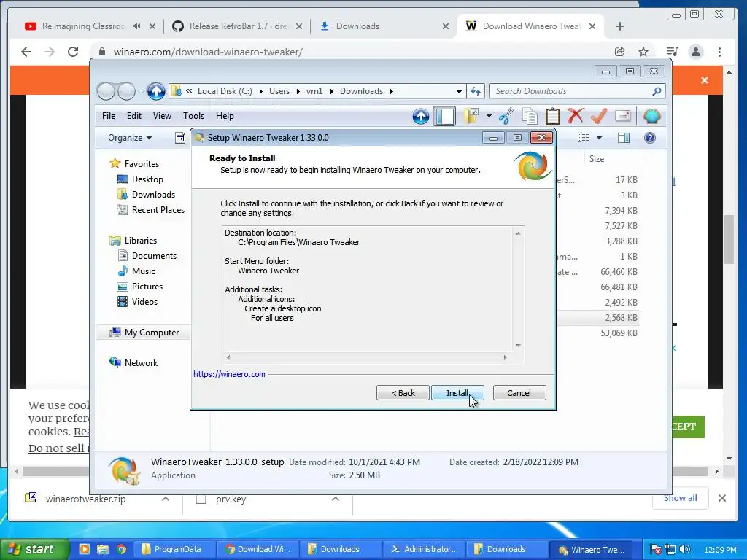The image size is (747, 560).
Task: Select Videos library
Action: (144, 301)
